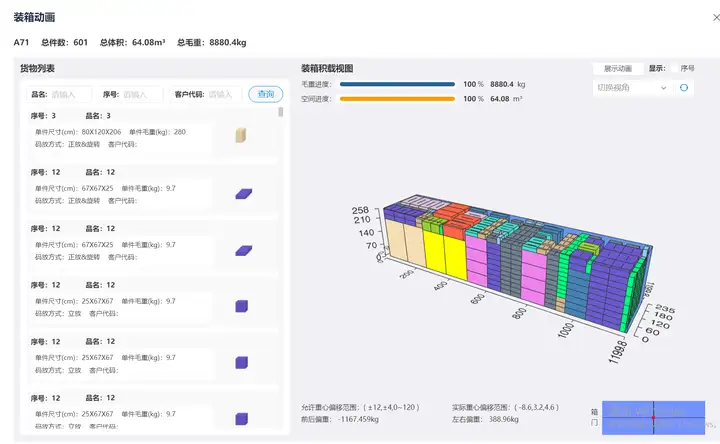Click the A71 container label
Image resolution: width=720 pixels, height=444 pixels.
tap(21, 42)
